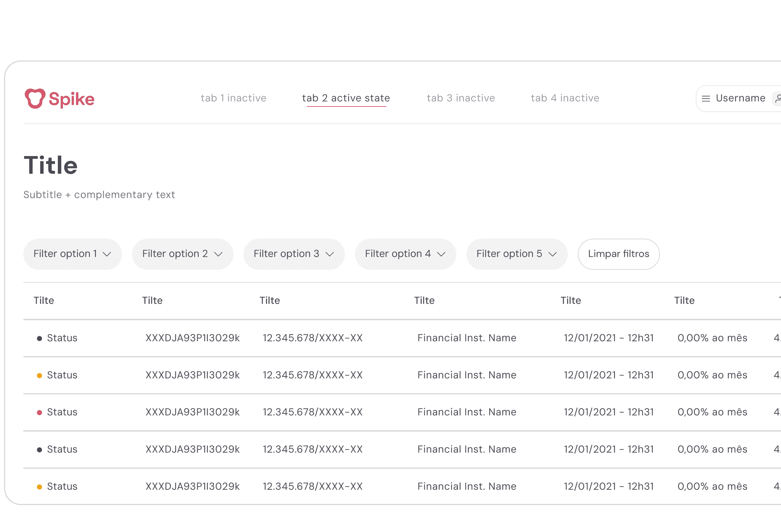
Task: Go to tab 3 inactive
Action: pos(461,98)
